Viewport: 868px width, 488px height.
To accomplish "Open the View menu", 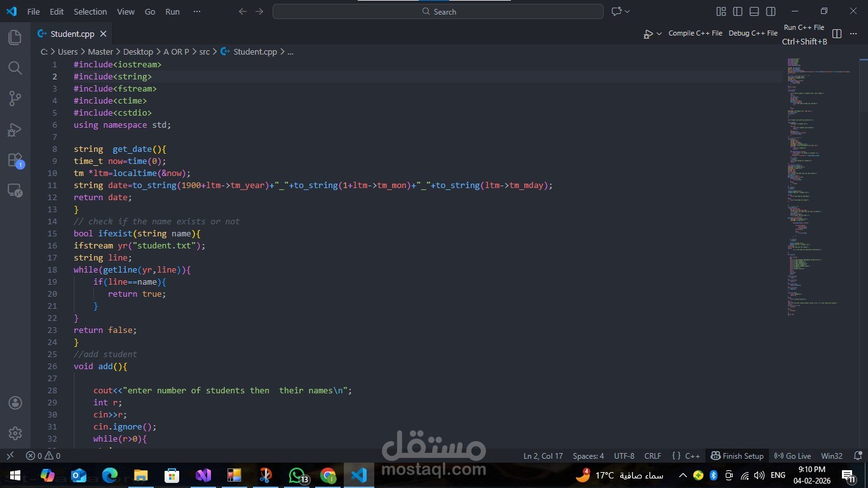I will (126, 11).
